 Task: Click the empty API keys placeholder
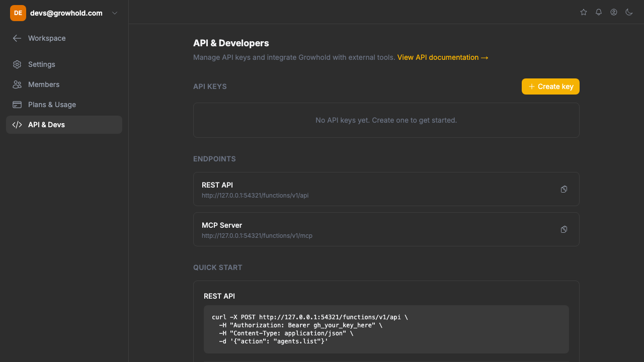point(386,120)
